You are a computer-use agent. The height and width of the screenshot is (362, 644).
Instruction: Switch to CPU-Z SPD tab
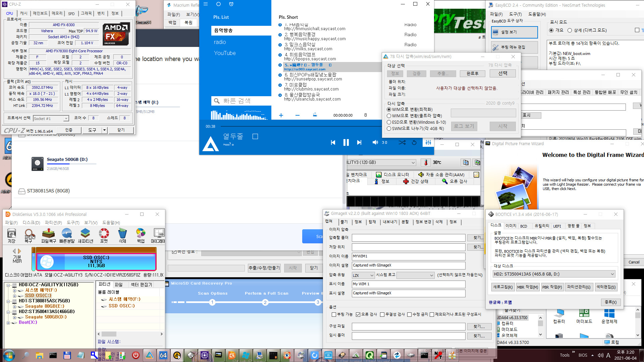71,13
